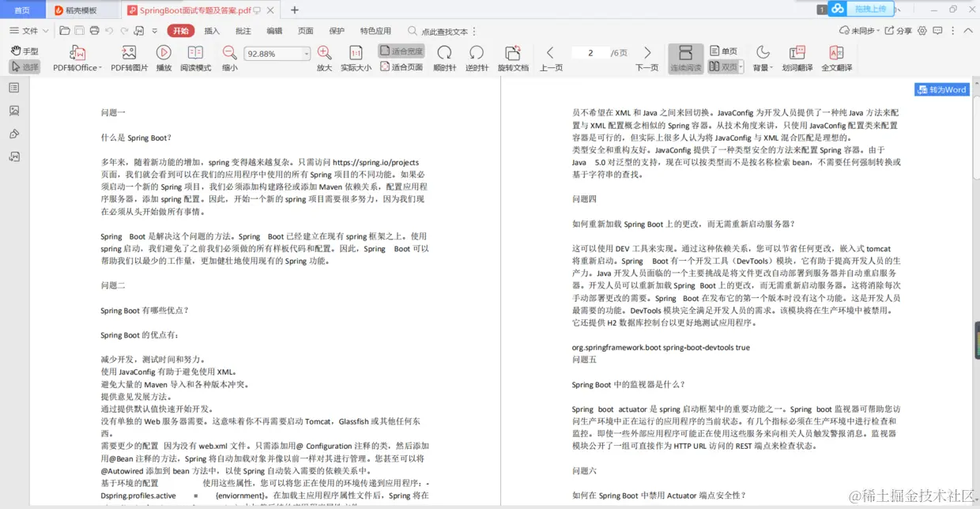Image resolution: width=980 pixels, height=509 pixels.
Task: Open 未同步 sync status dropdown
Action: tap(859, 31)
